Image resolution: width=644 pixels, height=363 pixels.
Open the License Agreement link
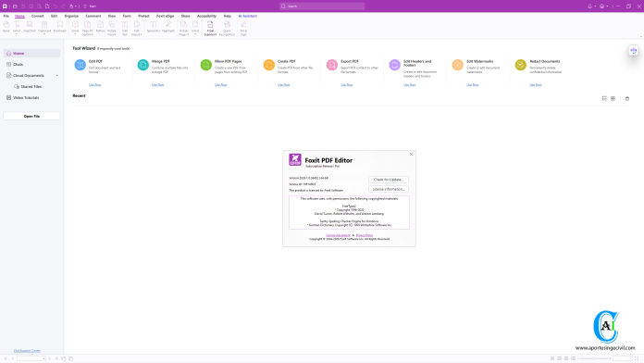pyautogui.click(x=338, y=235)
